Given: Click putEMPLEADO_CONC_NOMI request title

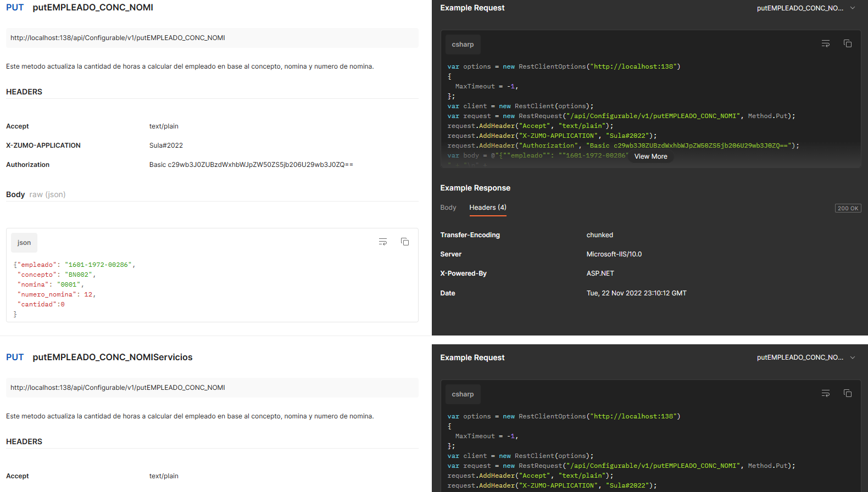Looking at the screenshot, I should coord(93,8).
